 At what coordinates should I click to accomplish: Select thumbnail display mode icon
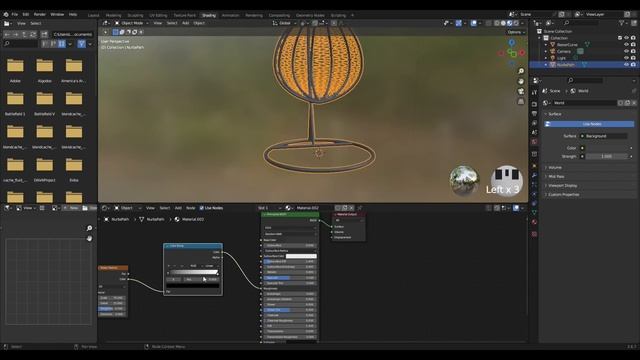point(62,44)
